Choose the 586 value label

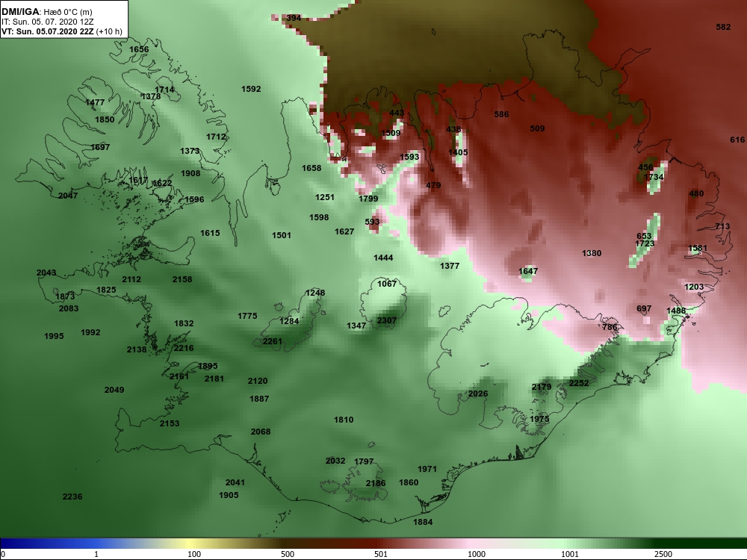tap(501, 114)
